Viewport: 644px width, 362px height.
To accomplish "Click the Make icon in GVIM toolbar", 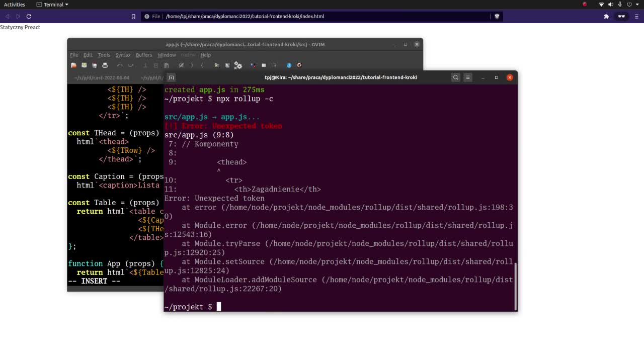I will point(253,65).
